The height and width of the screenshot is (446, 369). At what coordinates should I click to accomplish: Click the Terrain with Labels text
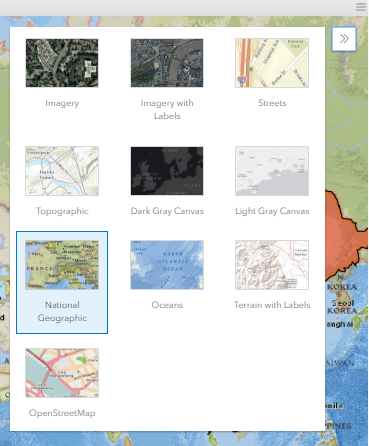coord(272,305)
